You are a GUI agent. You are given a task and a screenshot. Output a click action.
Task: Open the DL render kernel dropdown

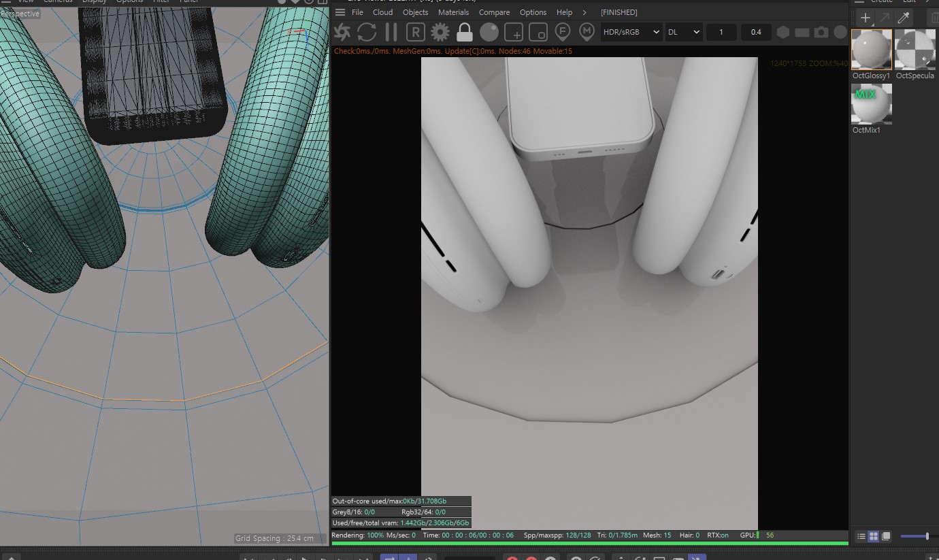[x=684, y=32]
